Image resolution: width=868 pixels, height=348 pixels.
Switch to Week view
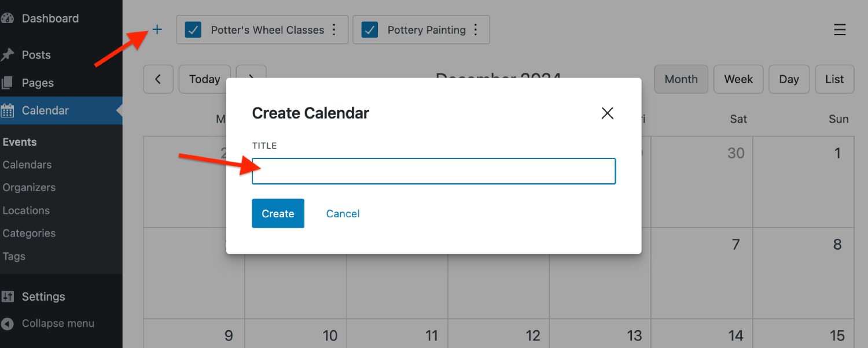738,79
